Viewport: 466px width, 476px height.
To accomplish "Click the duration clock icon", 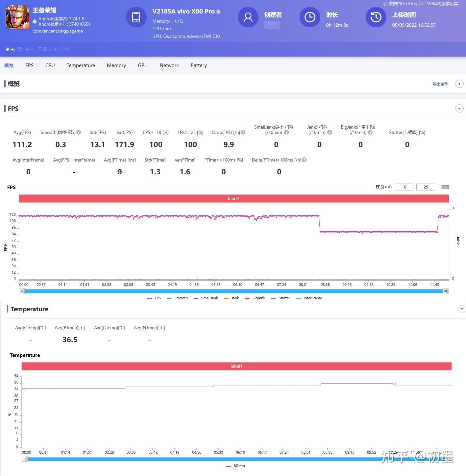I will click(310, 17).
